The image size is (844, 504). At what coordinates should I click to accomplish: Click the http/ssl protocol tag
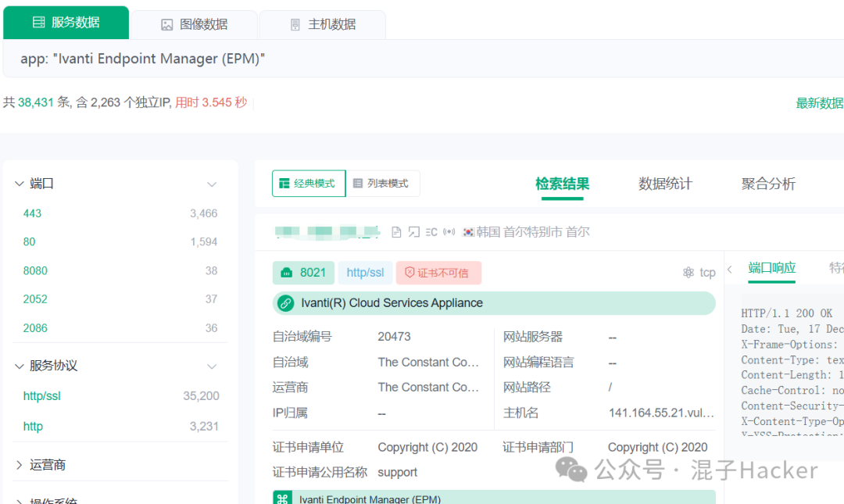[x=365, y=273]
